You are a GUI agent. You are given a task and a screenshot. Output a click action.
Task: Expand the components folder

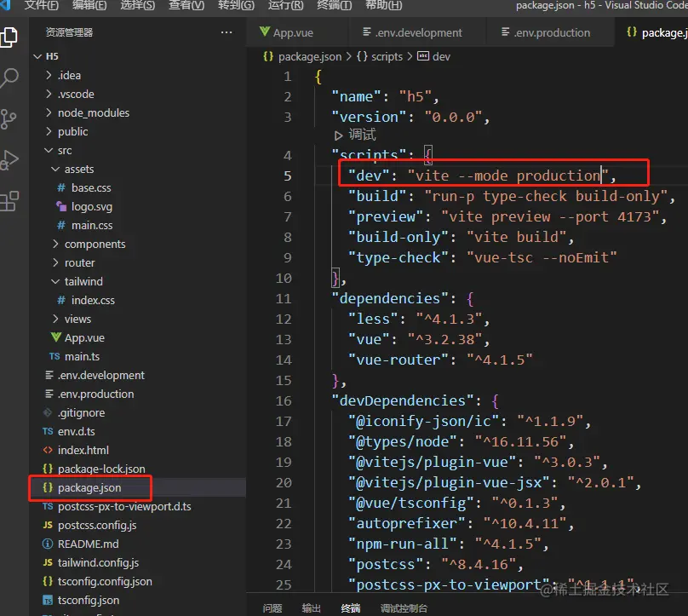pos(55,244)
